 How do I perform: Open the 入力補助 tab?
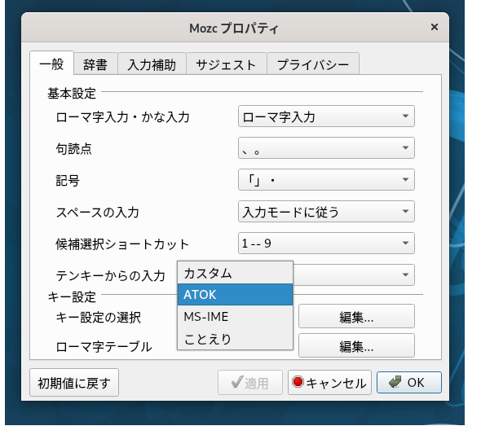pos(152,64)
